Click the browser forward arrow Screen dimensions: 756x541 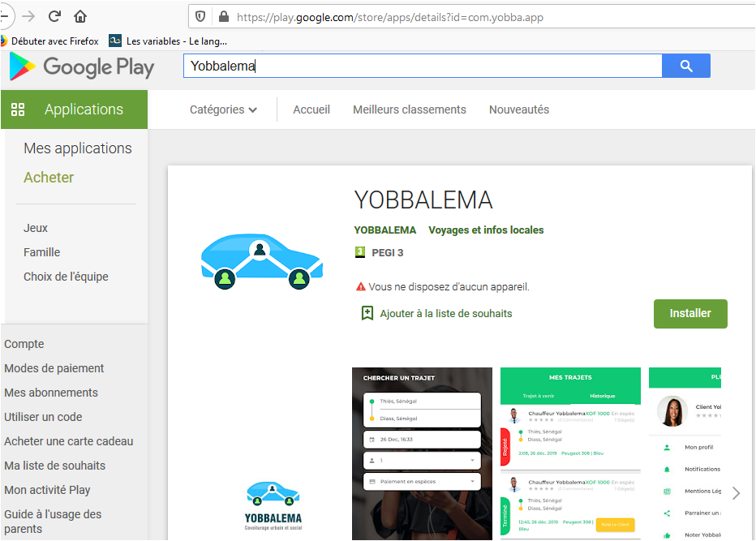point(28,16)
